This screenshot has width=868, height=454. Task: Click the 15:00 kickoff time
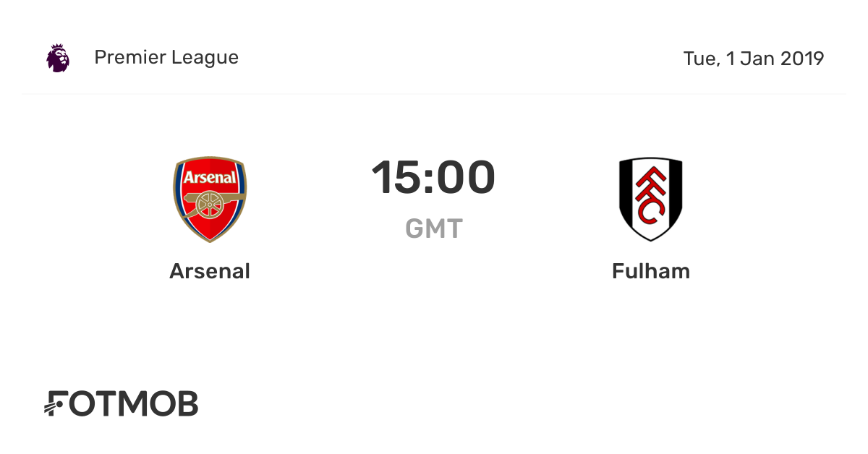pos(433,178)
